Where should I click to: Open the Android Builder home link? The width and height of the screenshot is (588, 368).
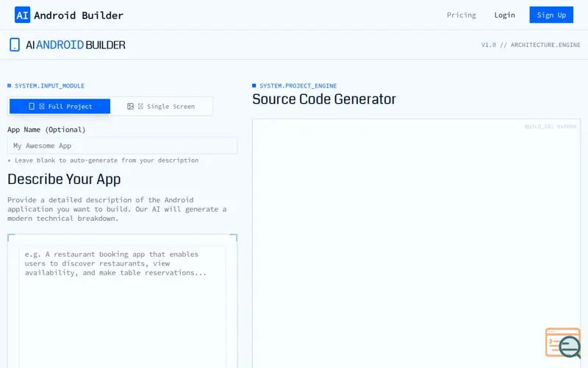[x=69, y=15]
